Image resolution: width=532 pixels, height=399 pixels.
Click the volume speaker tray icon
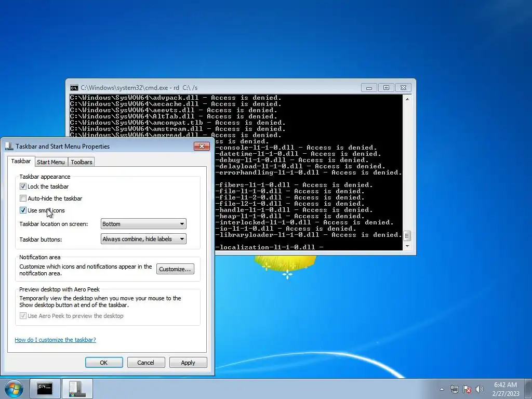point(480,389)
